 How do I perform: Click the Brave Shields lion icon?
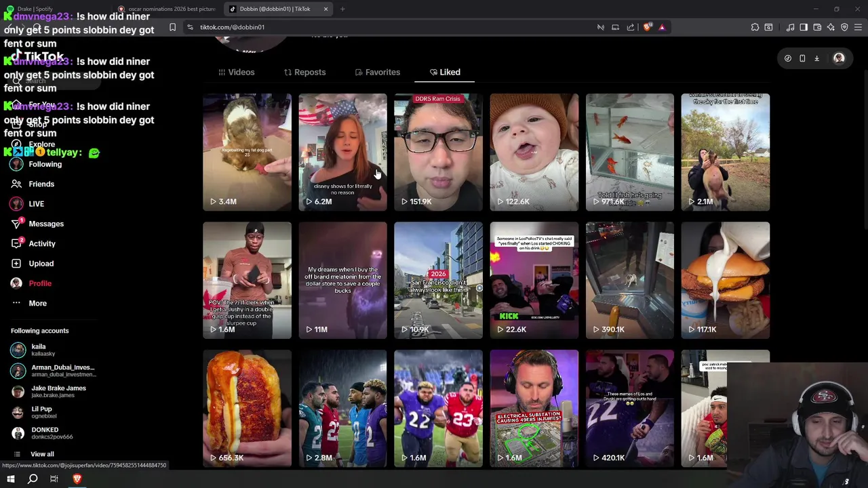click(x=647, y=27)
